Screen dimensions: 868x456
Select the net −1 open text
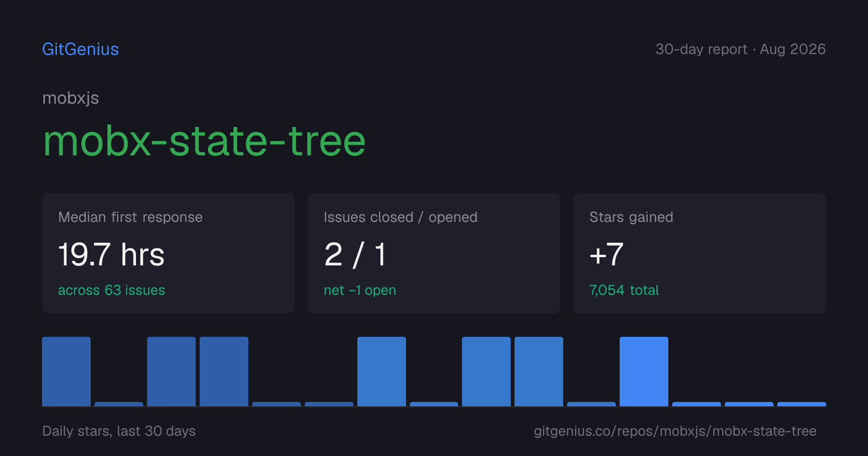click(x=360, y=290)
